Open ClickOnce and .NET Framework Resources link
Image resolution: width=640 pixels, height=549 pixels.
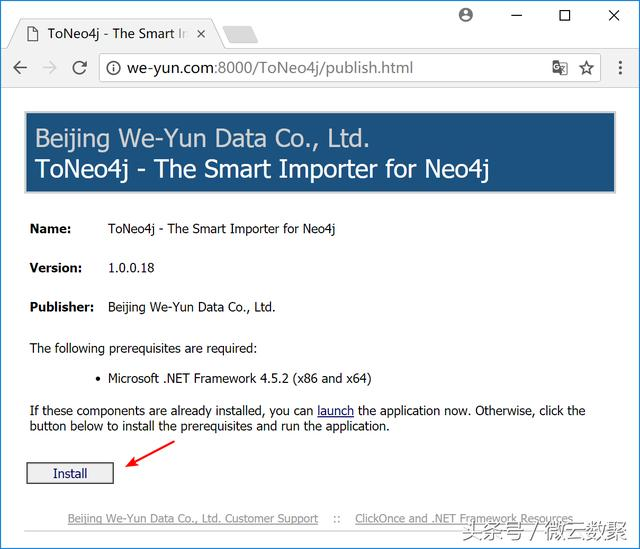click(464, 518)
